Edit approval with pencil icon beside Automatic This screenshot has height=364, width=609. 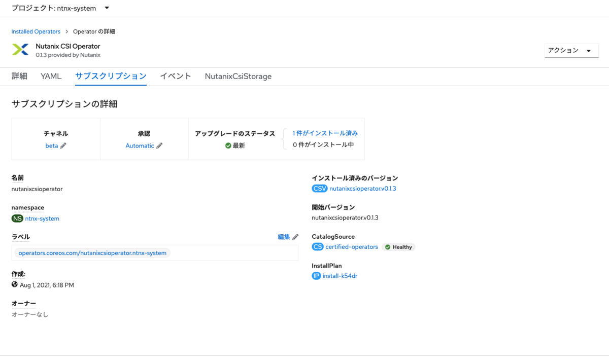click(159, 145)
